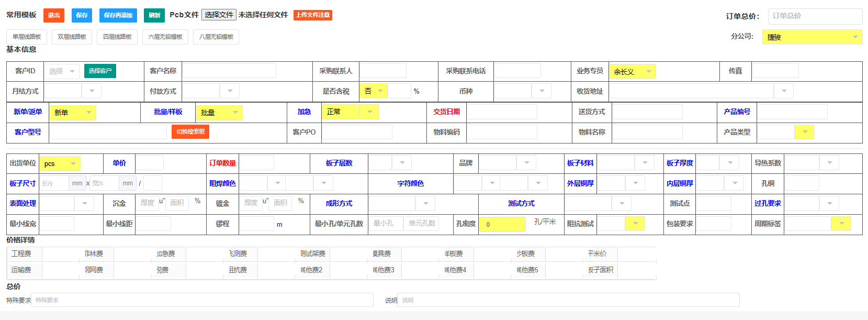Click the orange 切换搜索框 button
Image resolution: width=868 pixels, height=320 pixels.
pos(190,131)
